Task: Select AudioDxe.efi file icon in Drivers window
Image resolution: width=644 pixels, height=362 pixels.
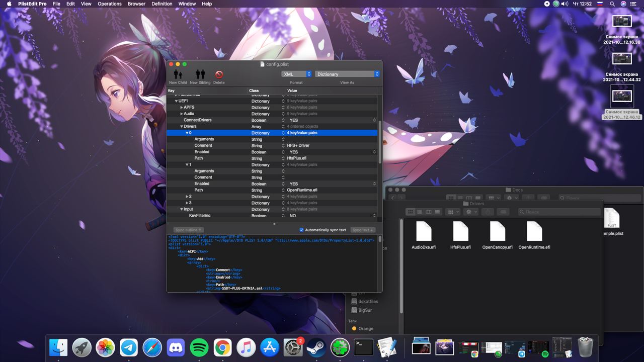Action: 424,231
